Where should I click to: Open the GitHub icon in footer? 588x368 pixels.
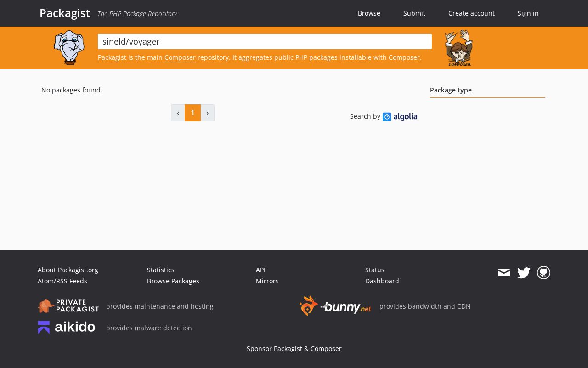click(543, 273)
